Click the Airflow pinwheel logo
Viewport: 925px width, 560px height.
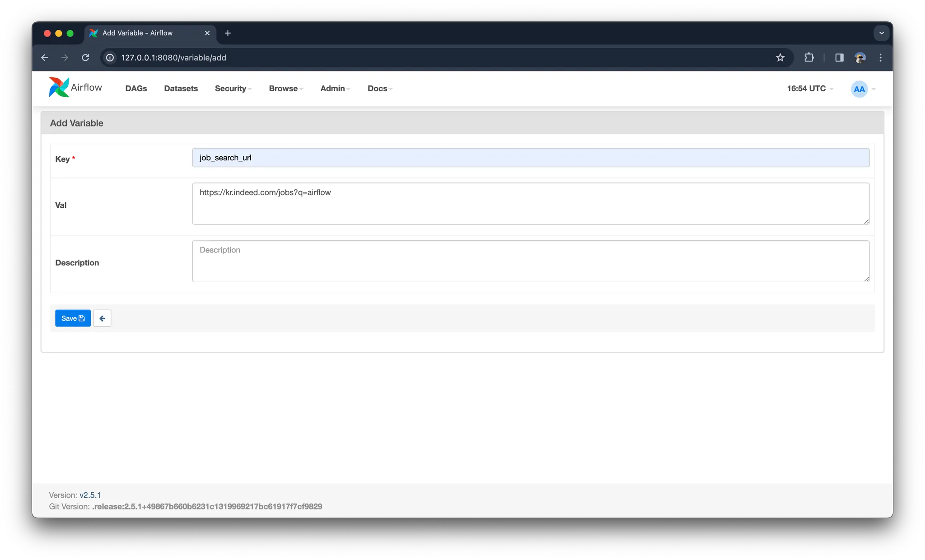click(x=59, y=88)
